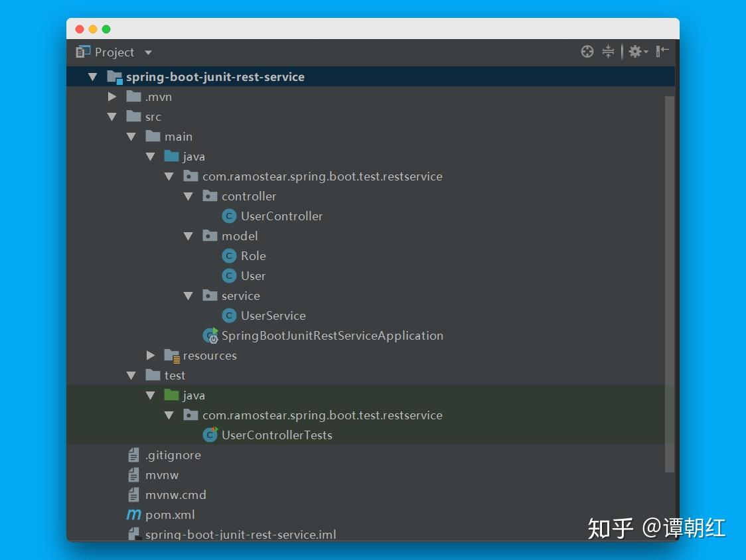Click the runnable class icon of SpringBootJunitRestServiceApplication
This screenshot has width=746, height=560.
[210, 335]
